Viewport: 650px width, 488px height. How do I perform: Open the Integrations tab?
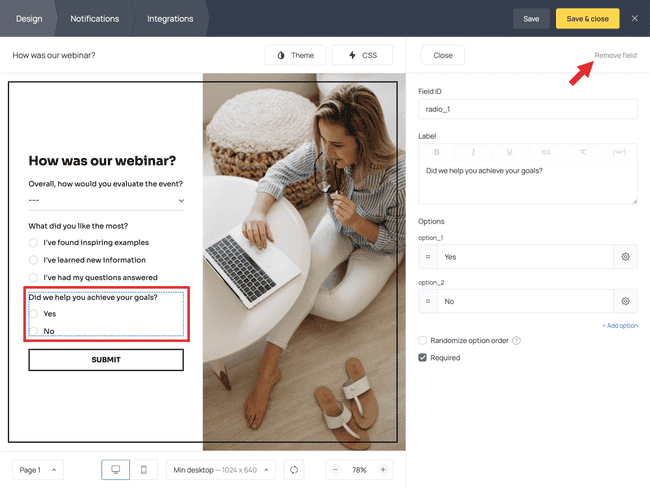click(170, 19)
